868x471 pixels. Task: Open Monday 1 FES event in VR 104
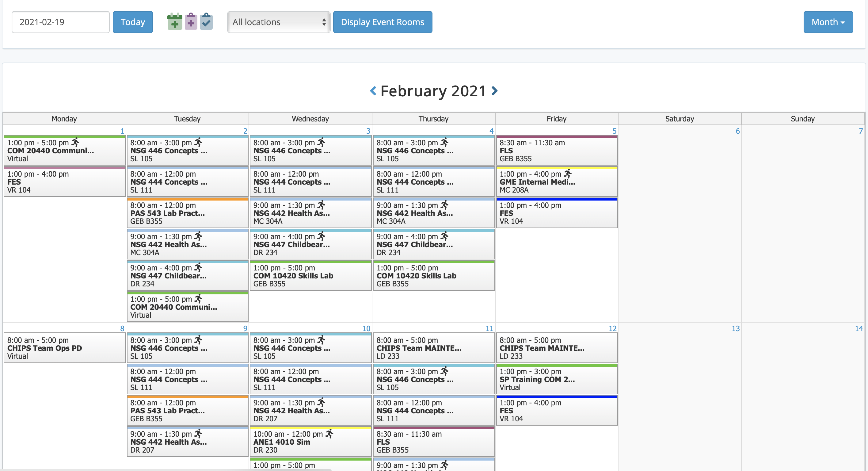(65, 182)
